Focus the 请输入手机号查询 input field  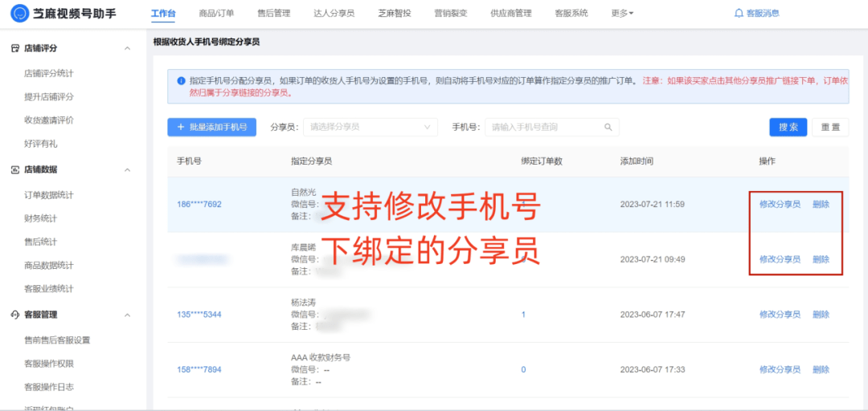pos(552,127)
